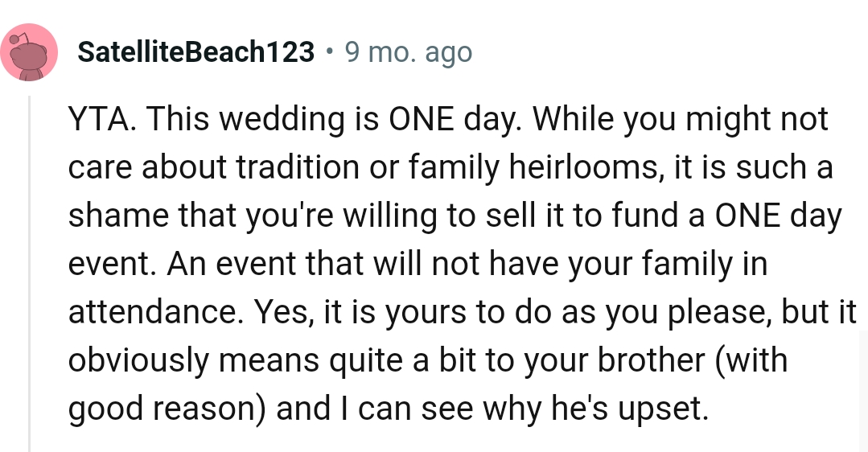Collapse the comment using the vertical thread line
Viewport: 868px width, 452px height.
[x=31, y=274]
